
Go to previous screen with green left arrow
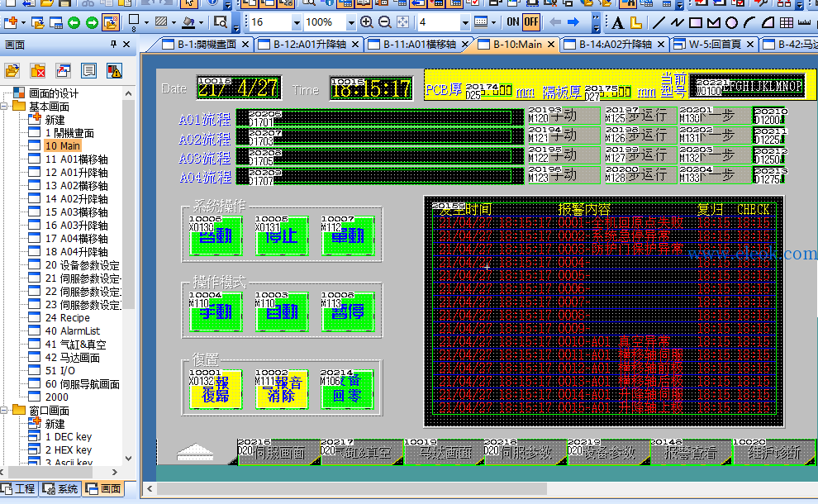(x=74, y=22)
